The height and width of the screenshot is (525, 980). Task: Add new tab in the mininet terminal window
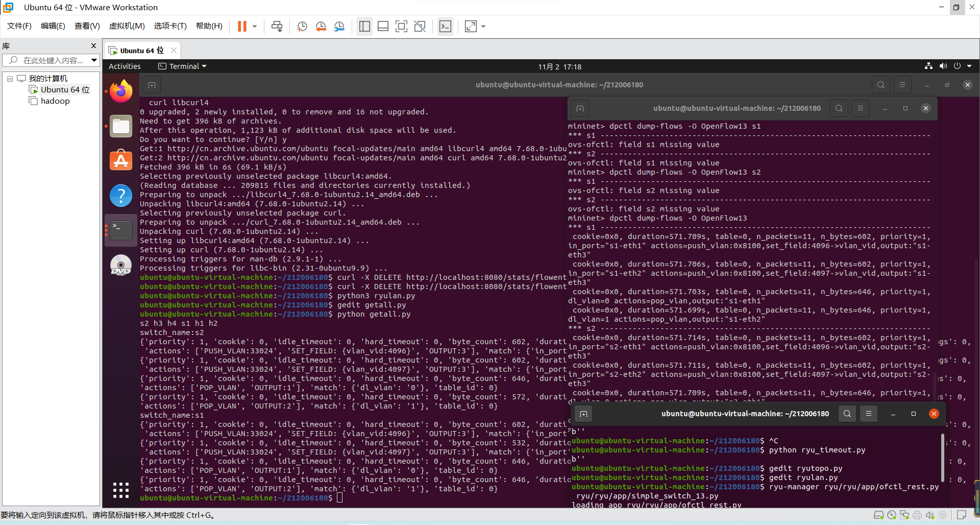pos(580,108)
